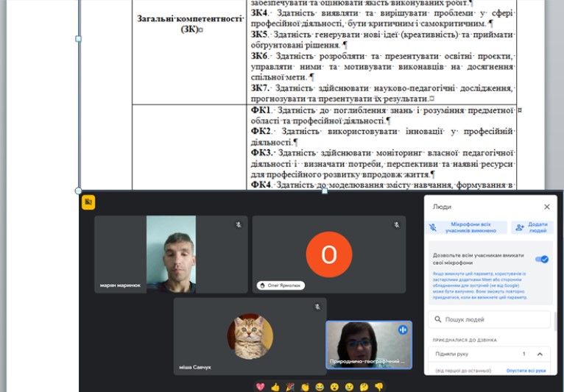Send the heart emoji reaction
Image resolution: width=564 pixels, height=392 pixels.
(260, 387)
